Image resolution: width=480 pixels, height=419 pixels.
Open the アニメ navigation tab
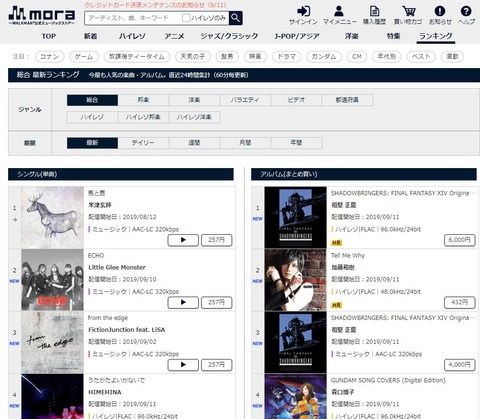(174, 36)
